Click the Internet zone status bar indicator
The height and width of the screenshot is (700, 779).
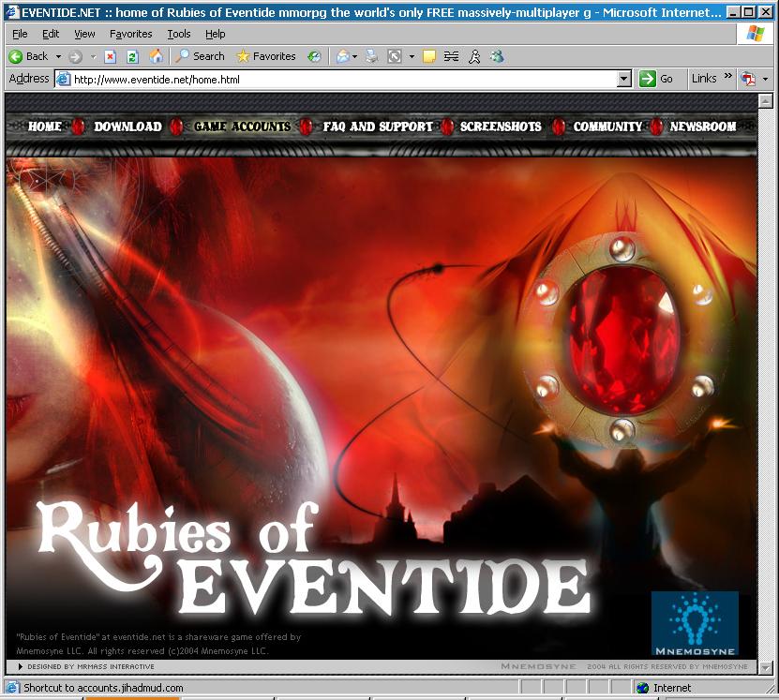pos(665,688)
